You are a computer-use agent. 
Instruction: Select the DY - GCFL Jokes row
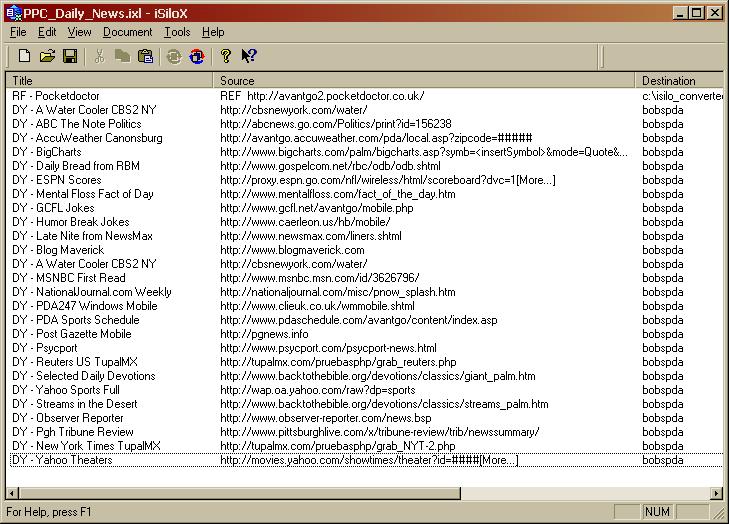tap(366, 207)
